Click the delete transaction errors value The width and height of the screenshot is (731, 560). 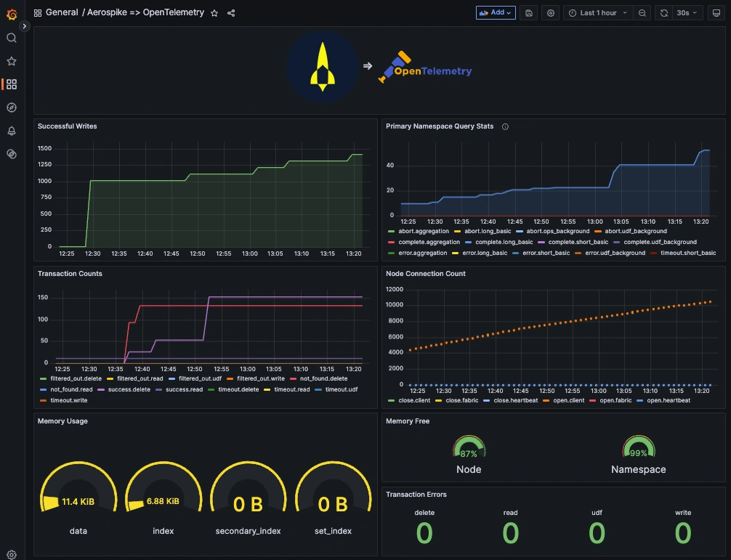(x=424, y=532)
